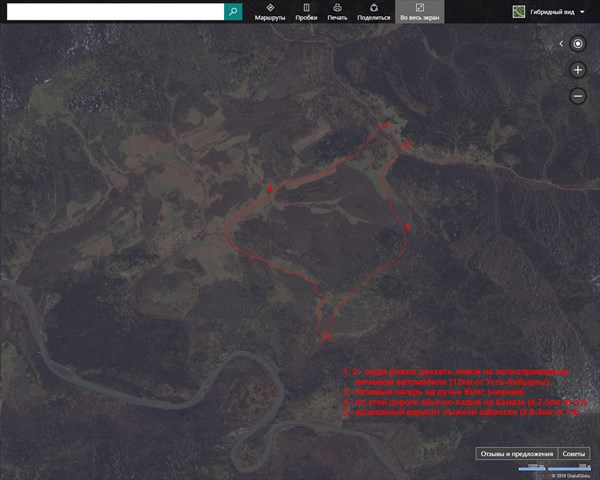Screen dimensions: 600x480
Task: Open Советы tips button
Action: pos(574,454)
